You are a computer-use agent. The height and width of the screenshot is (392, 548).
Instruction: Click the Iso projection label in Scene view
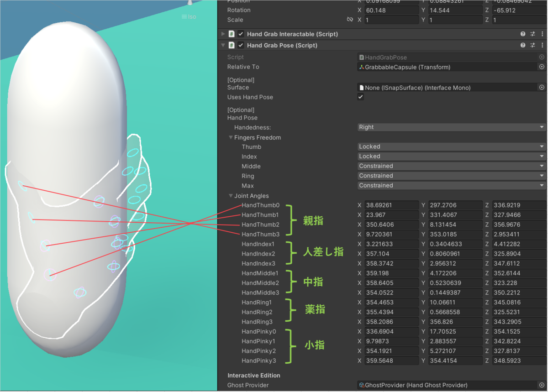coord(189,16)
